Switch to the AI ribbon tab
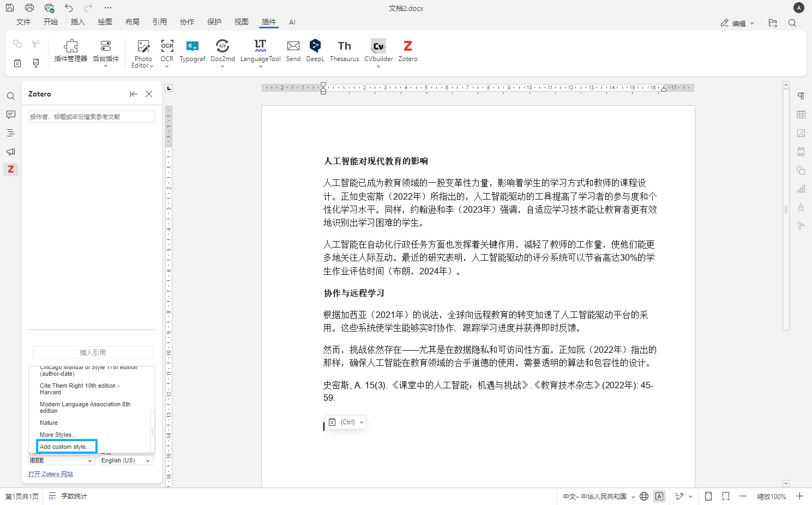This screenshot has width=812, height=505. [292, 22]
